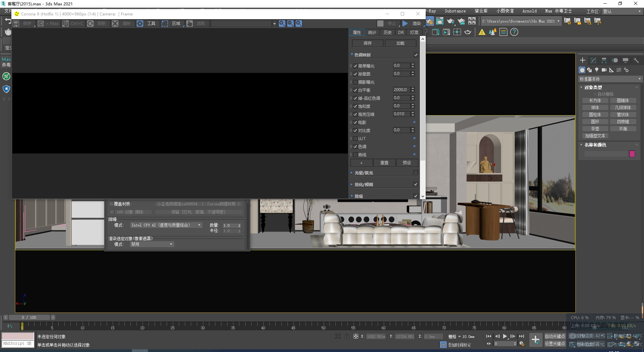Uncheck the 渐晕图 vignette checkbox
Viewport: 644px width, 352px height.
[355, 74]
